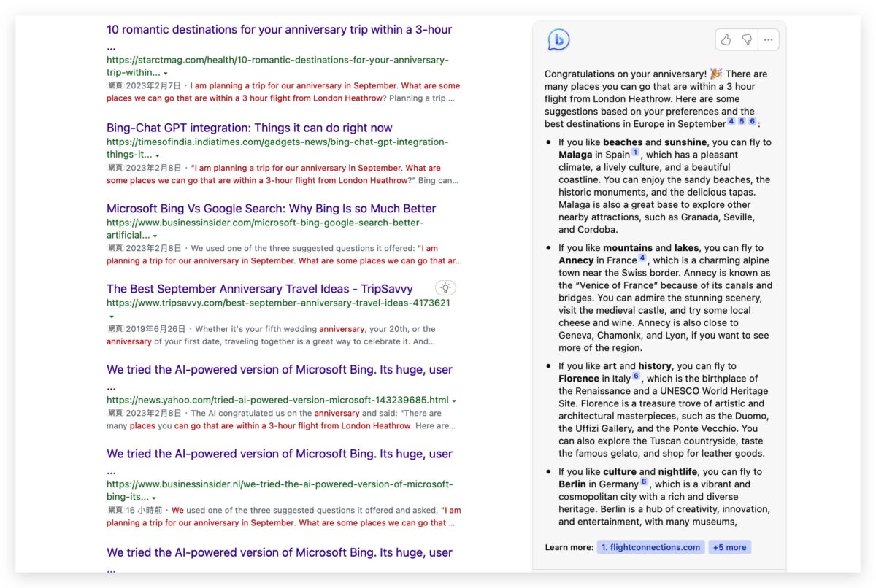
Task: Open the three-dot more options menu
Action: click(768, 40)
